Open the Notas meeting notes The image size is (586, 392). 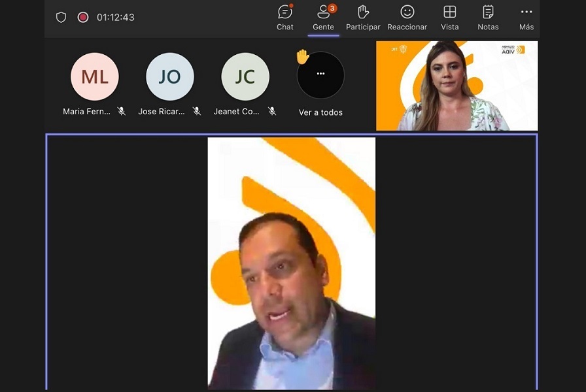488,18
